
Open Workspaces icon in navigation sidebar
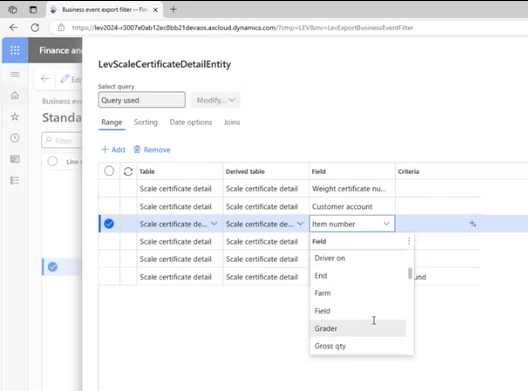pos(15,159)
